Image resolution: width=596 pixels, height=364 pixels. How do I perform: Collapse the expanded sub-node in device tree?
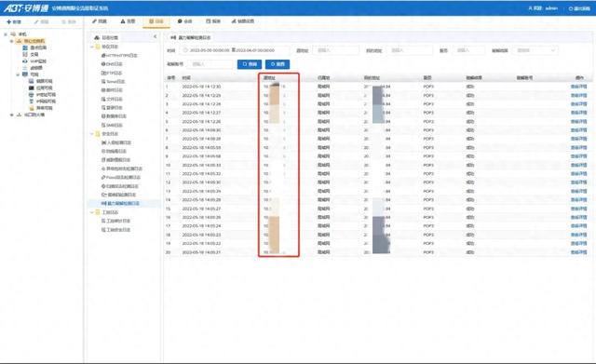pyautogui.click(x=18, y=74)
